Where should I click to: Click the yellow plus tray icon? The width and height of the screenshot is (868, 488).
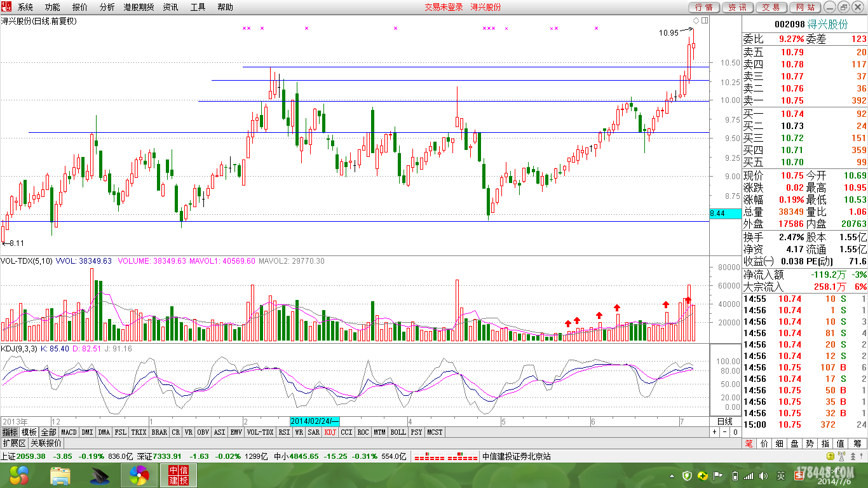coord(703,475)
